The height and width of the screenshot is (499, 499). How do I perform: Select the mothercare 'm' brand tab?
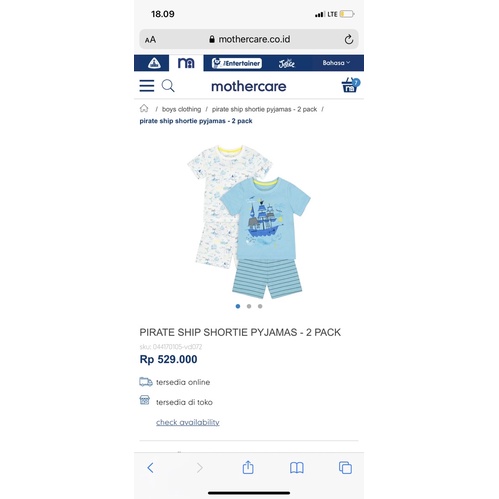point(186,63)
